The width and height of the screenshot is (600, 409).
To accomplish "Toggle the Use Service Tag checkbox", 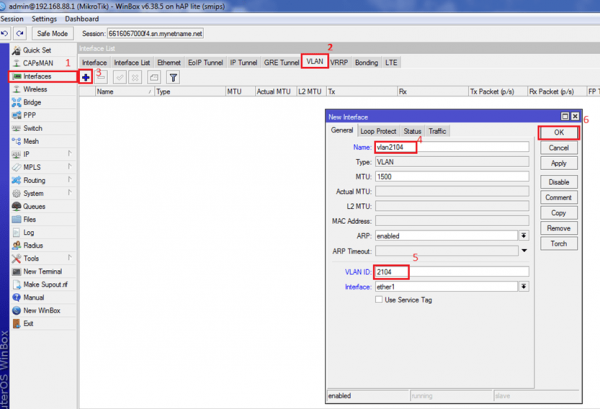I will pyautogui.click(x=379, y=300).
